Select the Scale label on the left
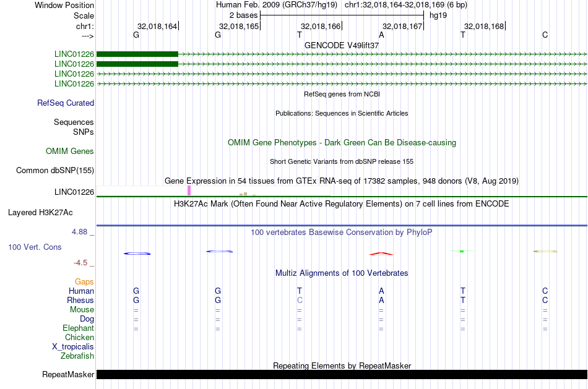588x389 pixels. (84, 15)
